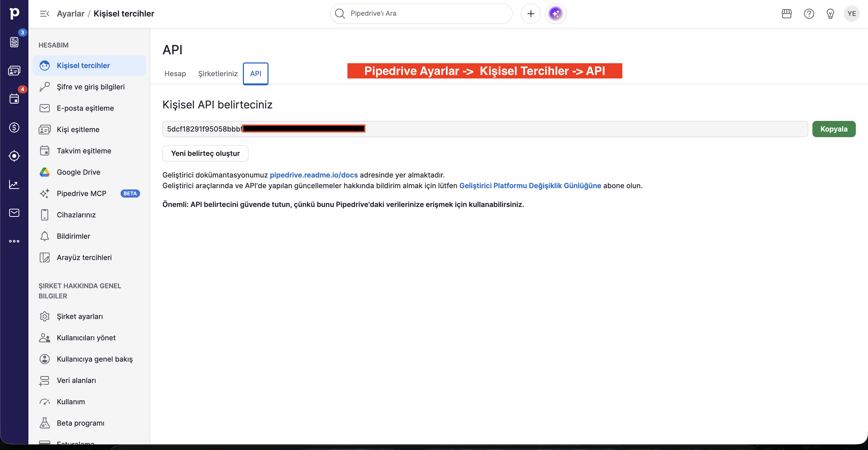Click the Pipedrive MCP sparkle icon

coord(44,194)
